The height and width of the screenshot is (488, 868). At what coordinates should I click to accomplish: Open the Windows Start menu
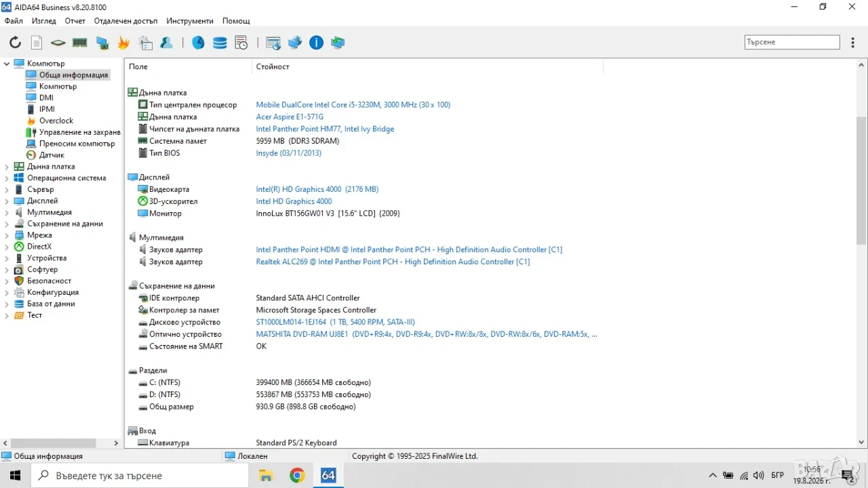pyautogui.click(x=15, y=475)
